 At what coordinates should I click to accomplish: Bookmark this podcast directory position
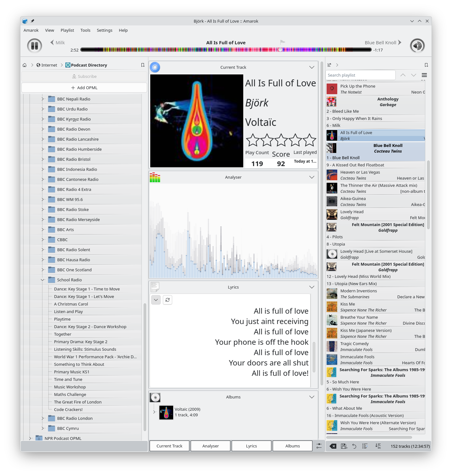[x=143, y=65]
